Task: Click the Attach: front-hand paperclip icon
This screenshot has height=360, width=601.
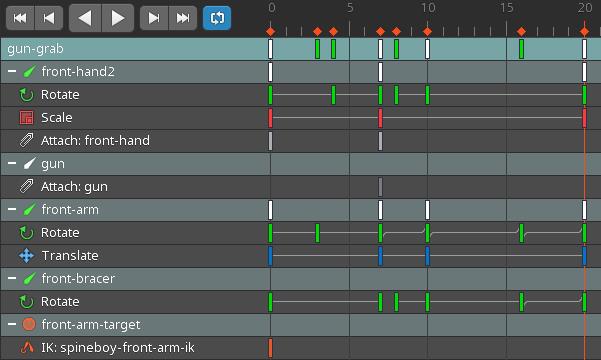Action: click(x=26, y=140)
